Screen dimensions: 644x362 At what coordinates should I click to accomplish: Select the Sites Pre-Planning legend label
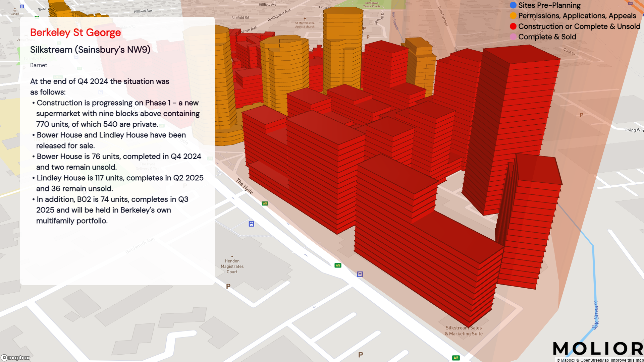(549, 5)
